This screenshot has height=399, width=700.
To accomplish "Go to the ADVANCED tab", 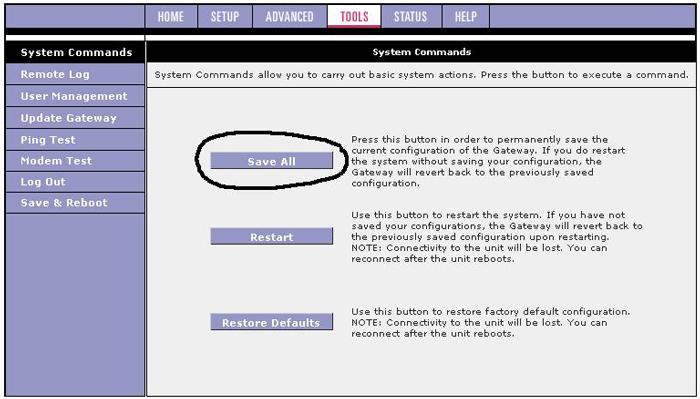I will (x=289, y=17).
